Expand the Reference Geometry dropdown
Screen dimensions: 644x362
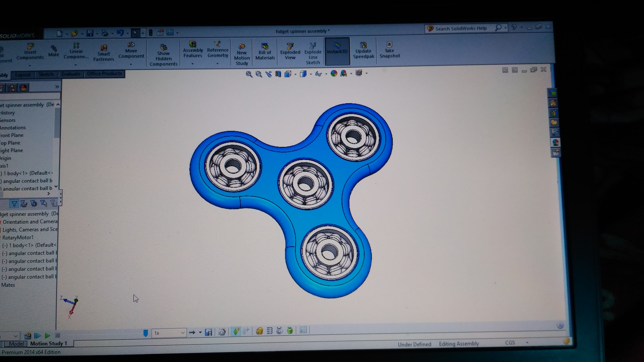(218, 64)
